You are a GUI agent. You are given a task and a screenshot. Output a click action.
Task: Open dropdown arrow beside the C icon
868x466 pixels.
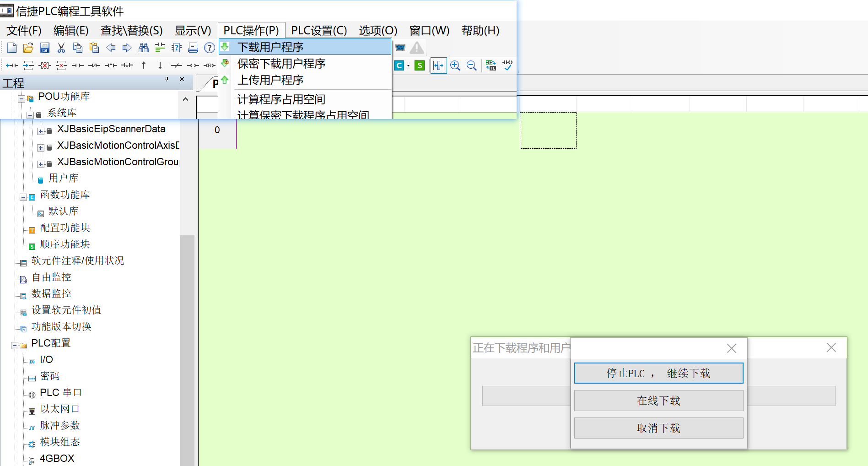[408, 65]
